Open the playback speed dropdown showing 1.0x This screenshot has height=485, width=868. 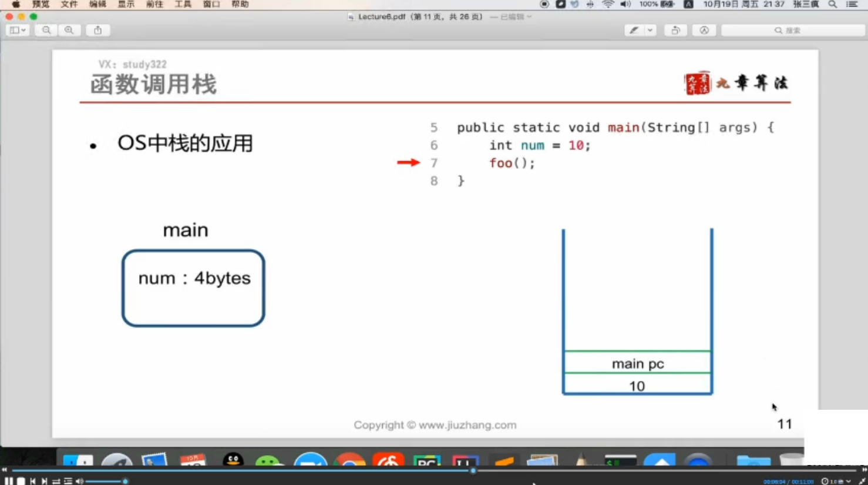point(838,481)
